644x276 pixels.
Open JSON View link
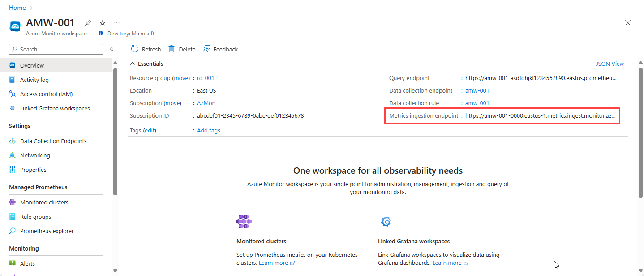[610, 64]
